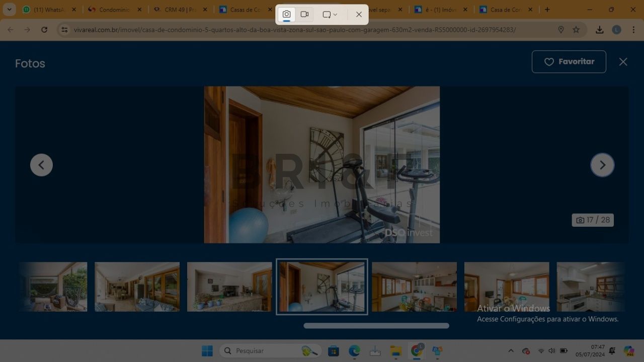This screenshot has width=644, height=362.
Task: Select the snip photo camera mode
Action: 286,15
